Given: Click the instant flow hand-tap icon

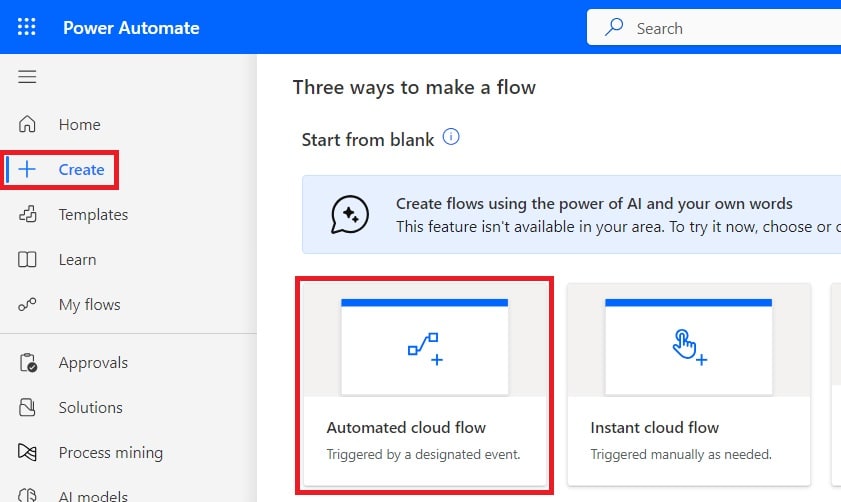Looking at the screenshot, I should tap(689, 348).
